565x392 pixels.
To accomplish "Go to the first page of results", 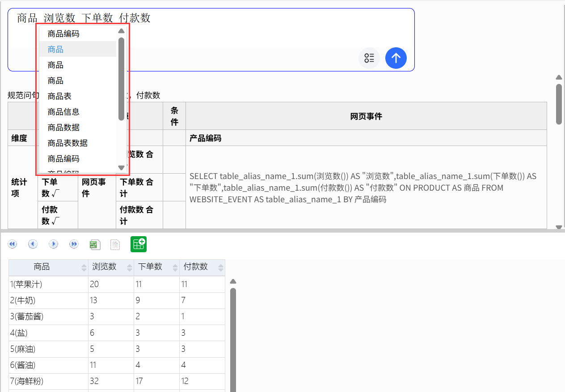I will 12,244.
